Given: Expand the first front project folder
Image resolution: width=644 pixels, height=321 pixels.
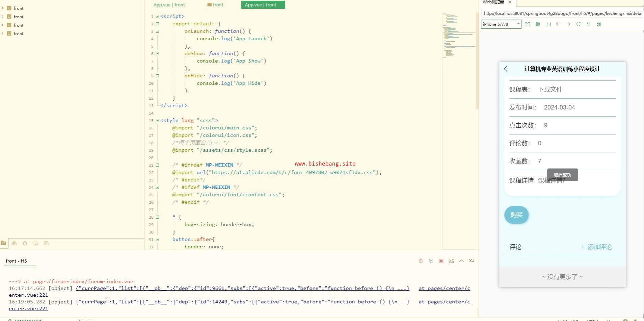Looking at the screenshot, I should pyautogui.click(x=3, y=8).
